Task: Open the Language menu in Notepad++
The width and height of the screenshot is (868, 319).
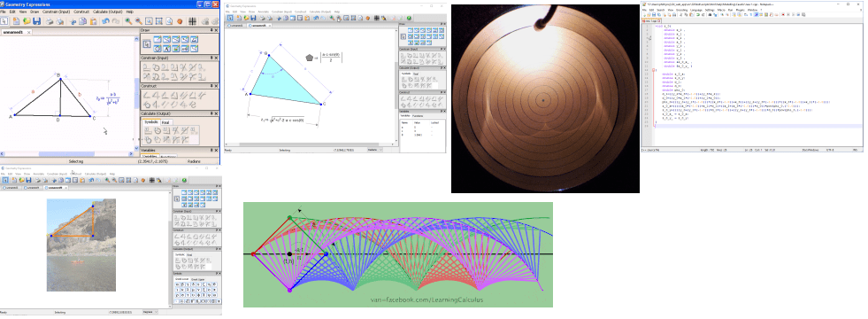Action: (x=696, y=10)
